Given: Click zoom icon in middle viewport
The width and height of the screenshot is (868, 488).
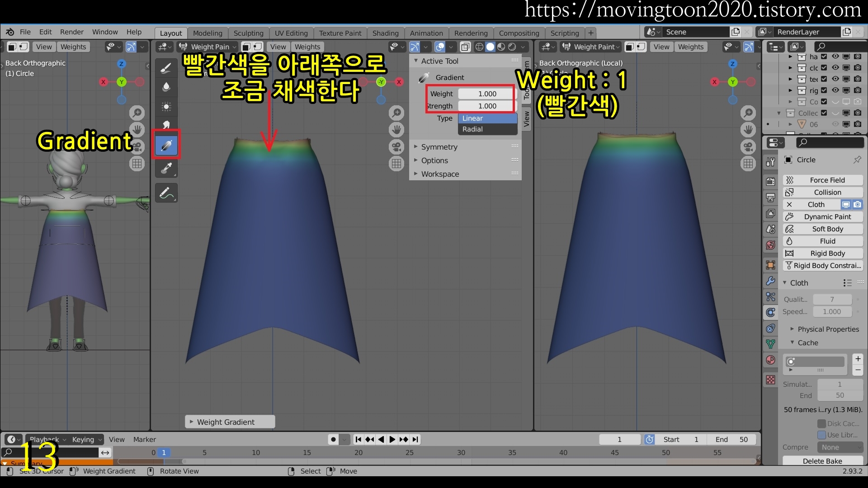Looking at the screenshot, I should (396, 113).
